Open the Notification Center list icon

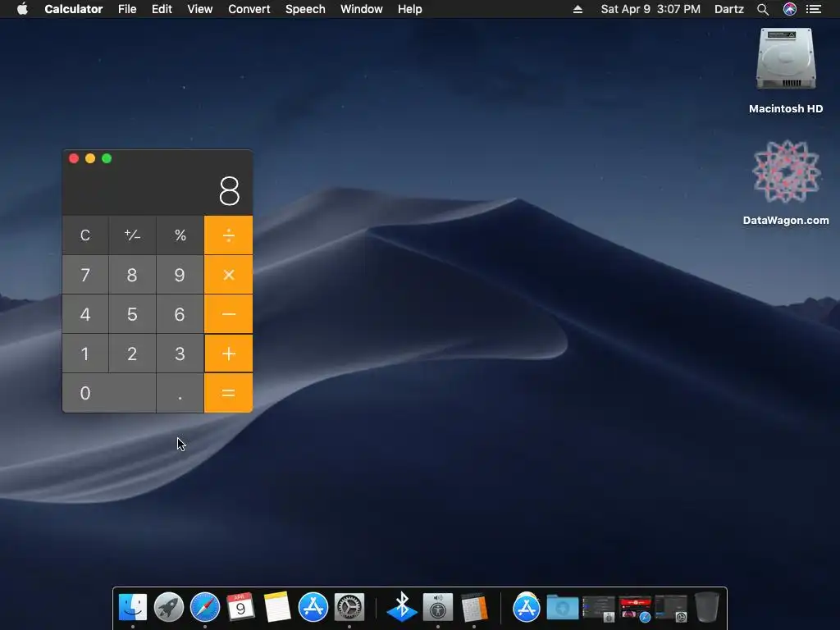point(814,9)
